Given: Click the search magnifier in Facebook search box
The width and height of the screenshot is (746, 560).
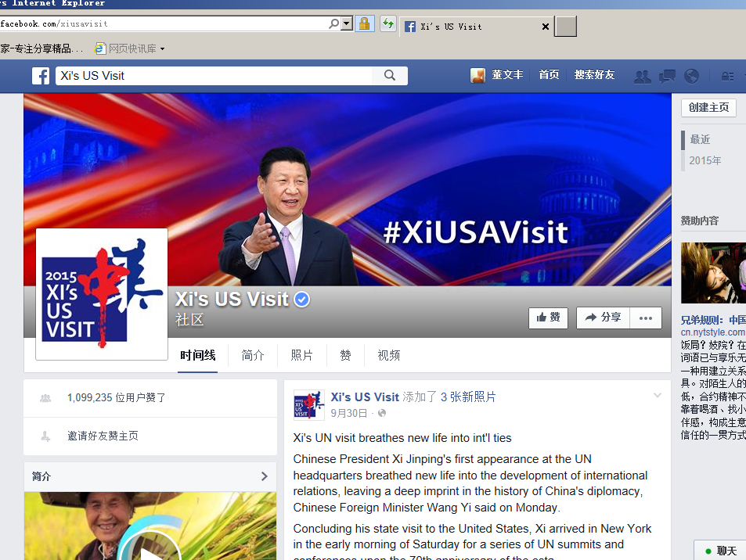Looking at the screenshot, I should coord(390,76).
